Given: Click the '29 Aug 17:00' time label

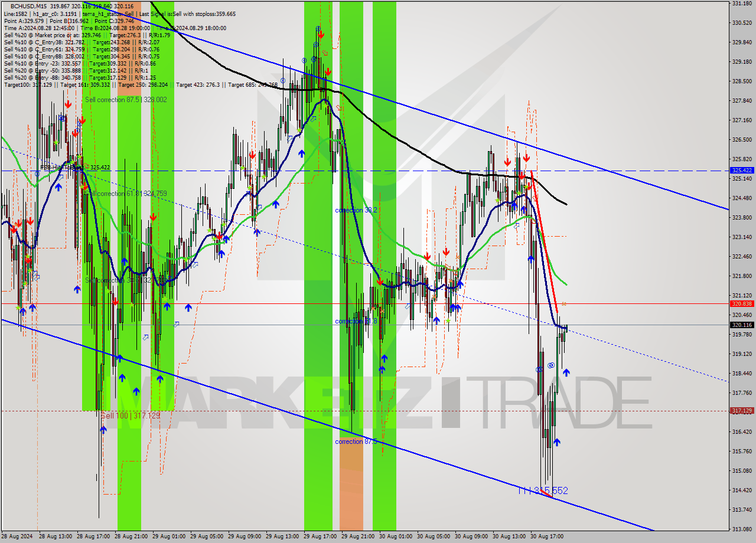Looking at the screenshot, I should click(x=320, y=537).
